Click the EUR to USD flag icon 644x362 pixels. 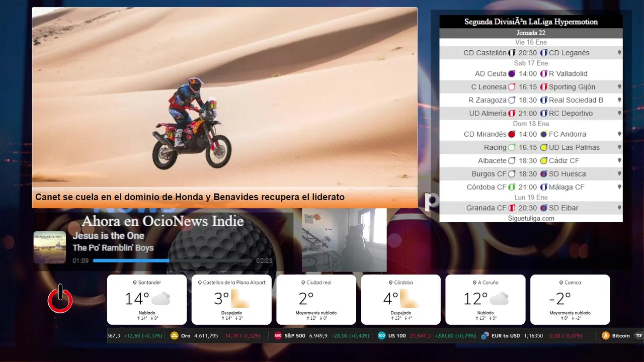(x=485, y=335)
